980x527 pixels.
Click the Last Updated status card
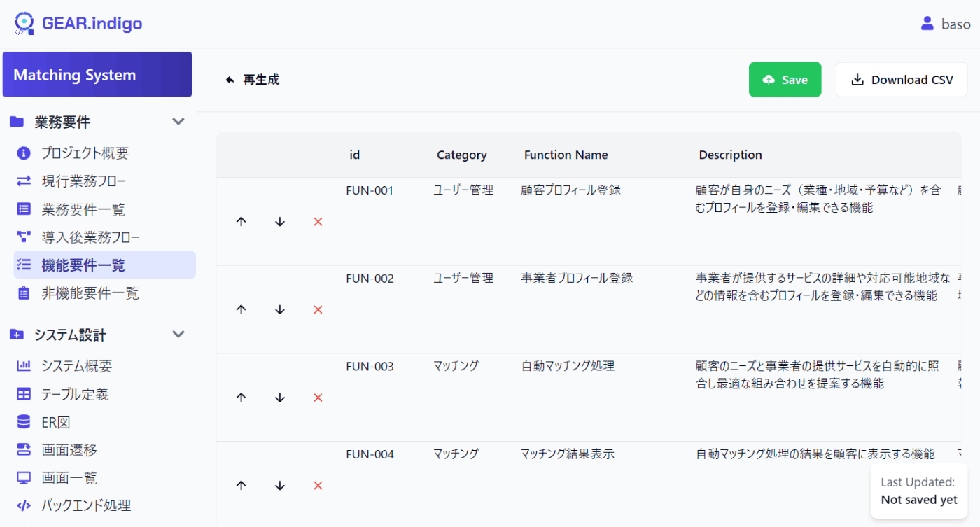point(919,491)
